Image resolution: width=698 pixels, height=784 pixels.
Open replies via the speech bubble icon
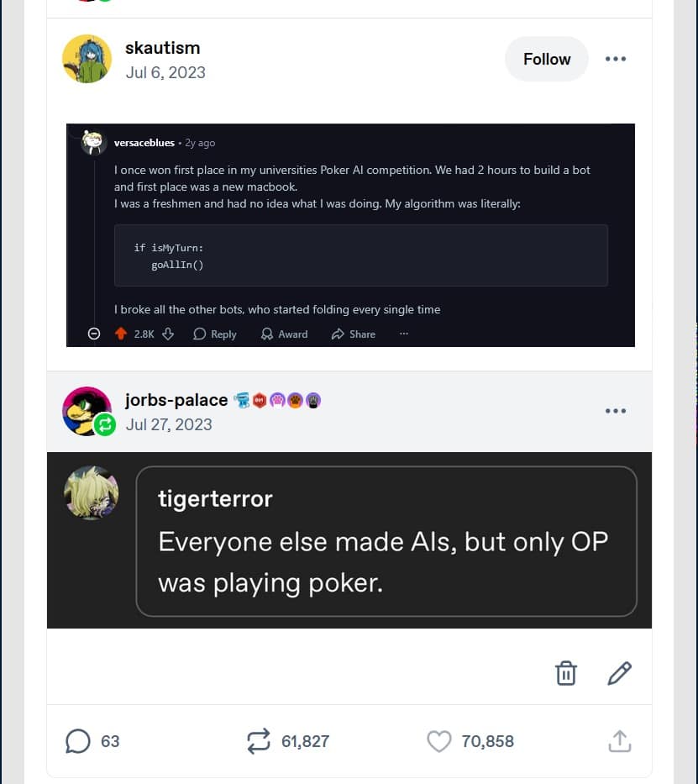[78, 741]
